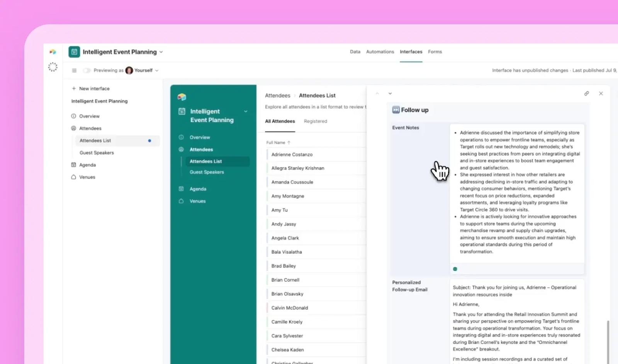Open the Camille Kroely record
The height and width of the screenshot is (364, 618).
(316, 322)
